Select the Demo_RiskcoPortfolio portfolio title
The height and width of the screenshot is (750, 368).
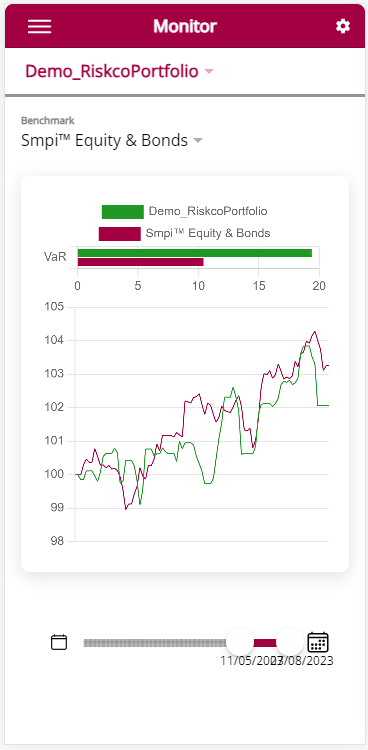112,71
